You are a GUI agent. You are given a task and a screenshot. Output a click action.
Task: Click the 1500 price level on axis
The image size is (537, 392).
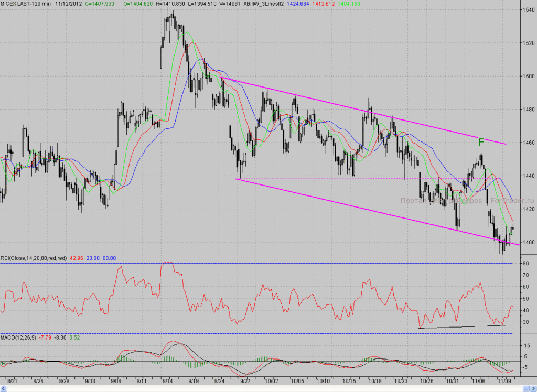pyautogui.click(x=529, y=76)
